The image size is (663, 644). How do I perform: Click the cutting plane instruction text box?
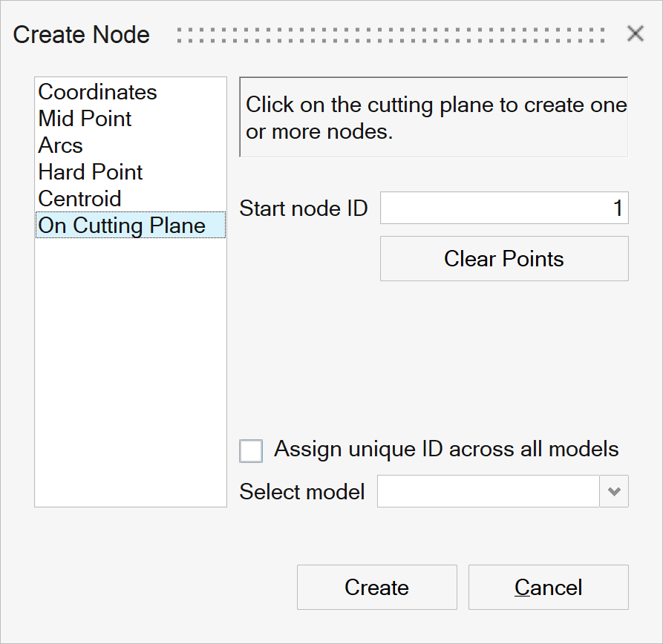[434, 117]
